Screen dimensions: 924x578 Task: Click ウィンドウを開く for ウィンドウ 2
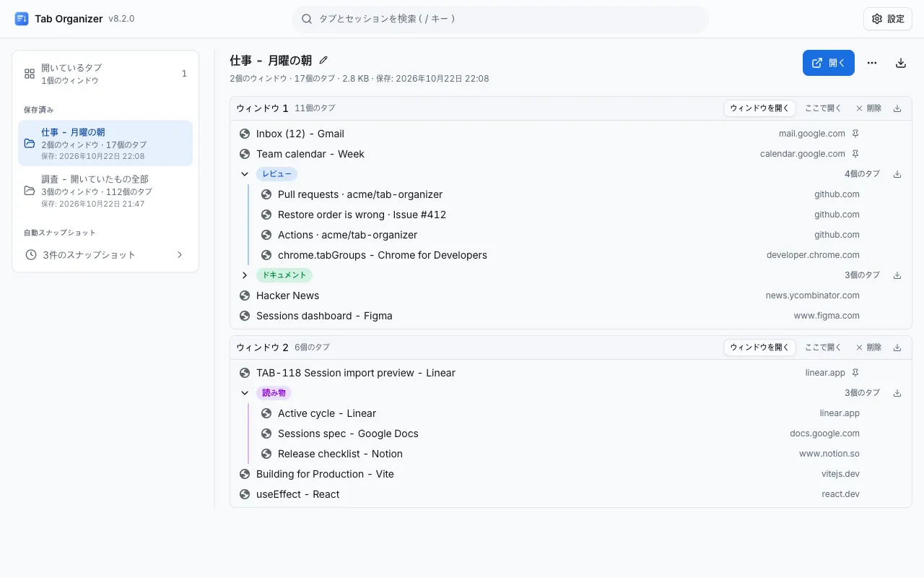(759, 348)
